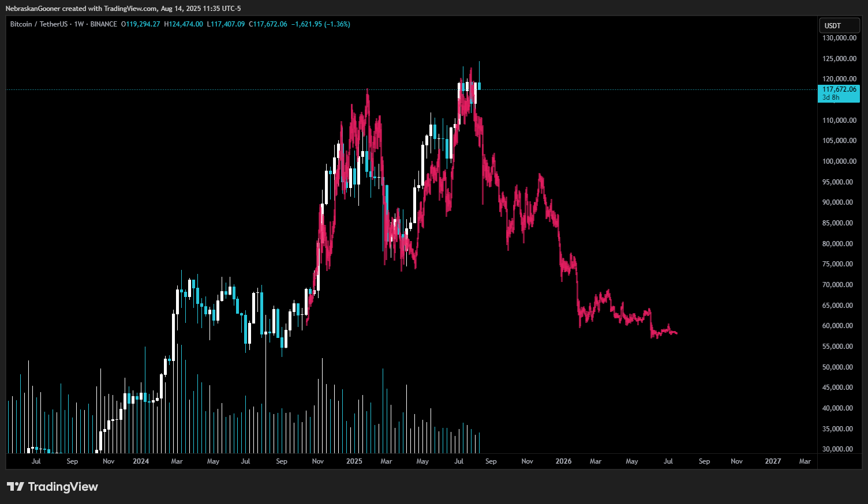Click the 65,000.00 price axis label
This screenshot has height=504, width=868.
point(837,306)
